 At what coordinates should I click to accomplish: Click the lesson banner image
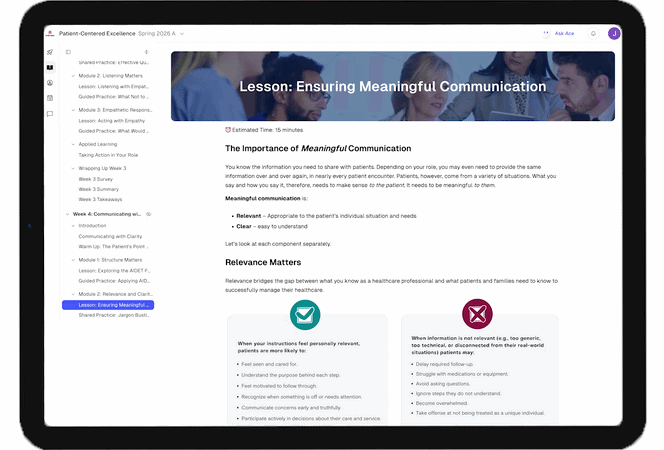point(393,86)
